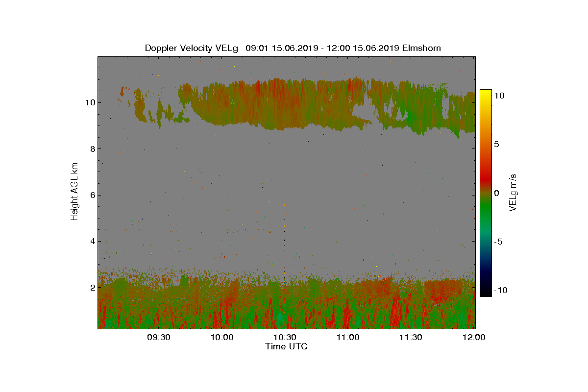Image resolution: width=588 pixels, height=392 pixels.
Task: Select the 10:00 time tick label
Action: (222, 337)
